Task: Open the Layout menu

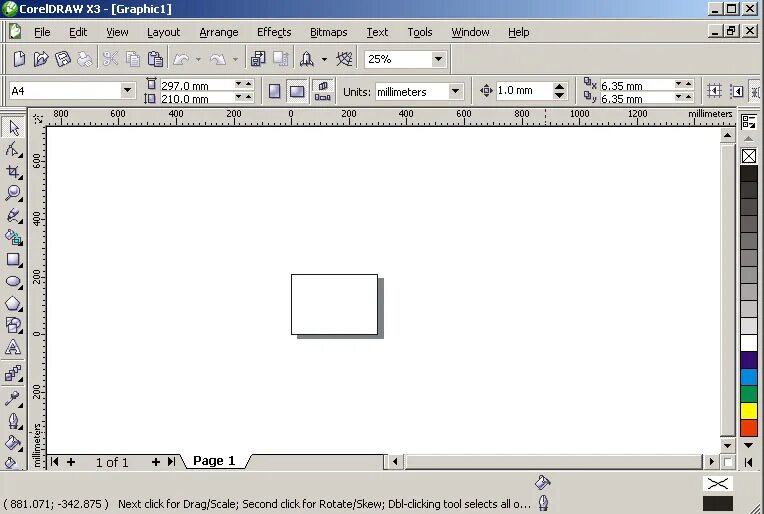Action: coord(164,32)
